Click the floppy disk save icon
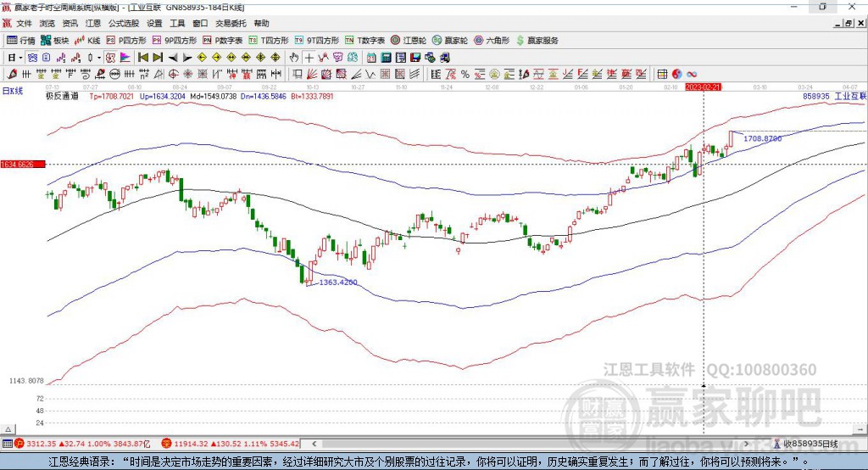 tap(415, 58)
